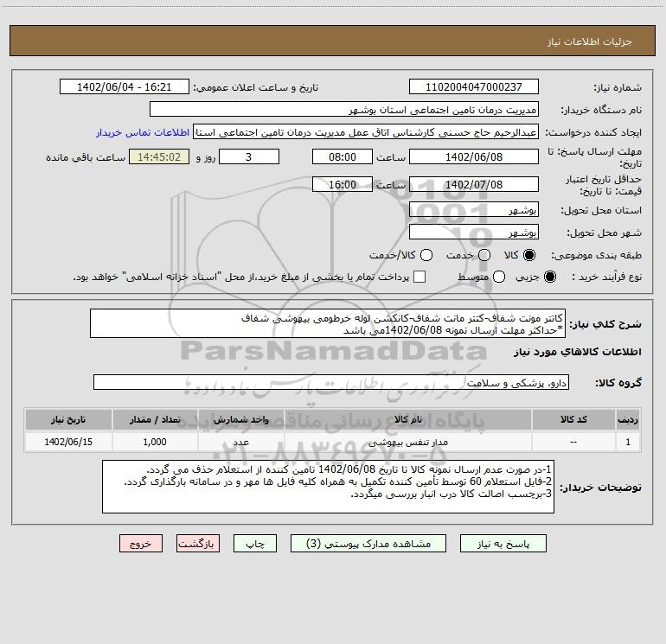Select the کالا radio button

pyautogui.click(x=529, y=255)
